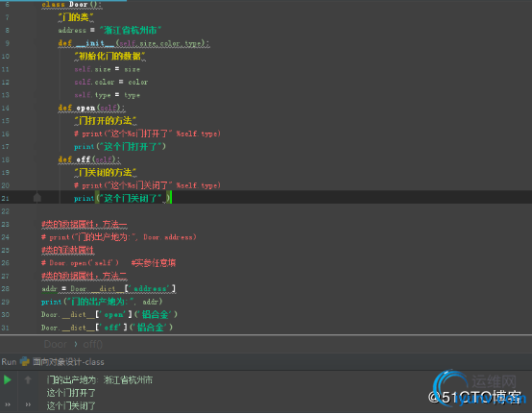Click the def open(self) method line
This screenshot has width=532, height=414.
click(x=91, y=108)
